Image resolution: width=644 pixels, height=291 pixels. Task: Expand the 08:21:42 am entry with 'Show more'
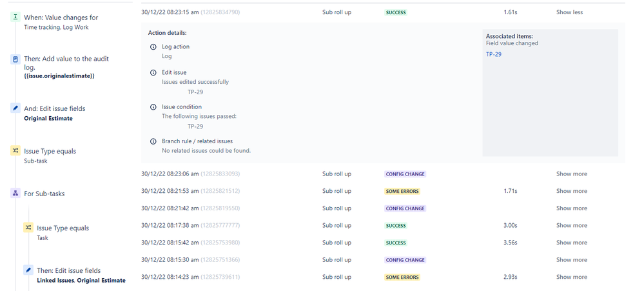[571, 208]
